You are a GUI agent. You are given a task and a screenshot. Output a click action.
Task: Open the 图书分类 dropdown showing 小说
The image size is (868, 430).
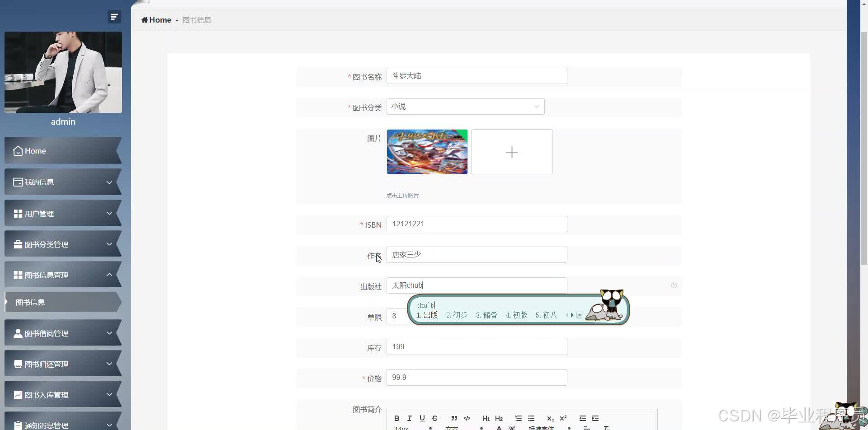pyautogui.click(x=465, y=107)
